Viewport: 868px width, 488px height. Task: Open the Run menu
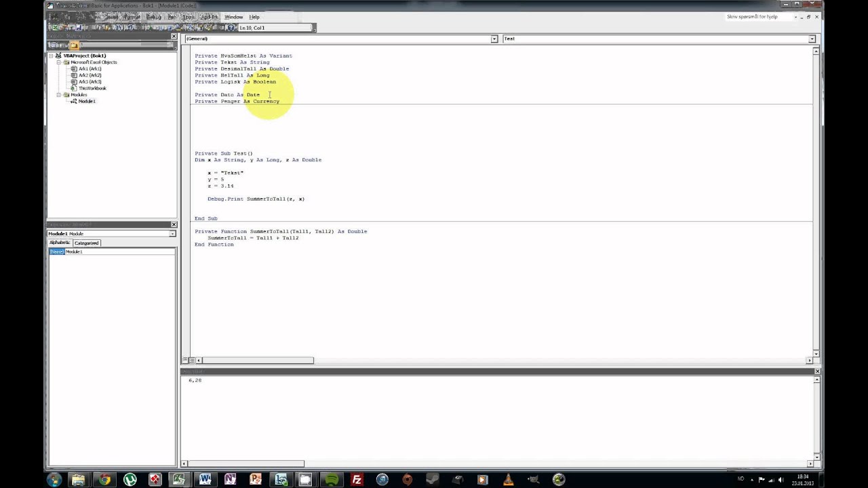(x=172, y=17)
